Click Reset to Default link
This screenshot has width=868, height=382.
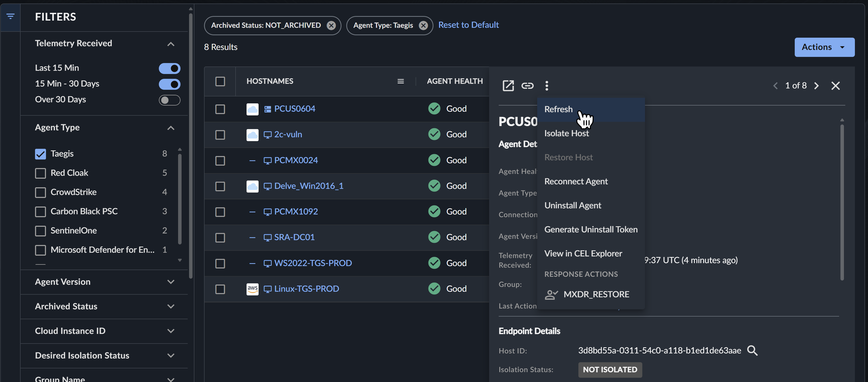(468, 25)
